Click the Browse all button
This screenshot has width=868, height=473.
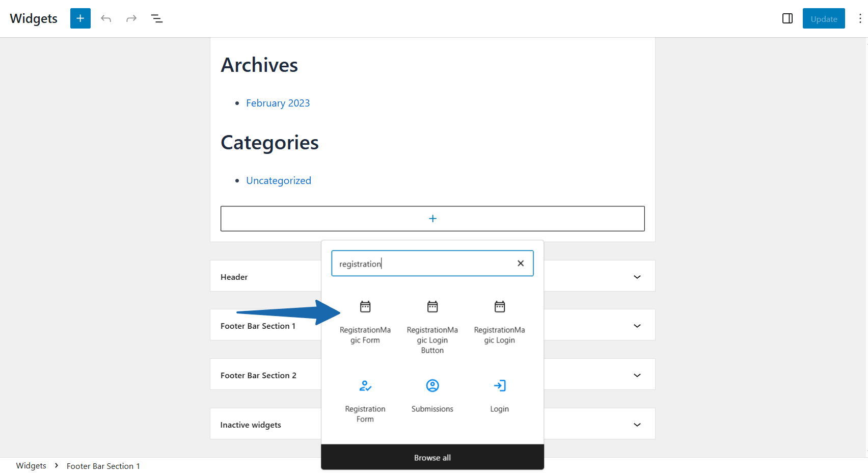coord(432,457)
